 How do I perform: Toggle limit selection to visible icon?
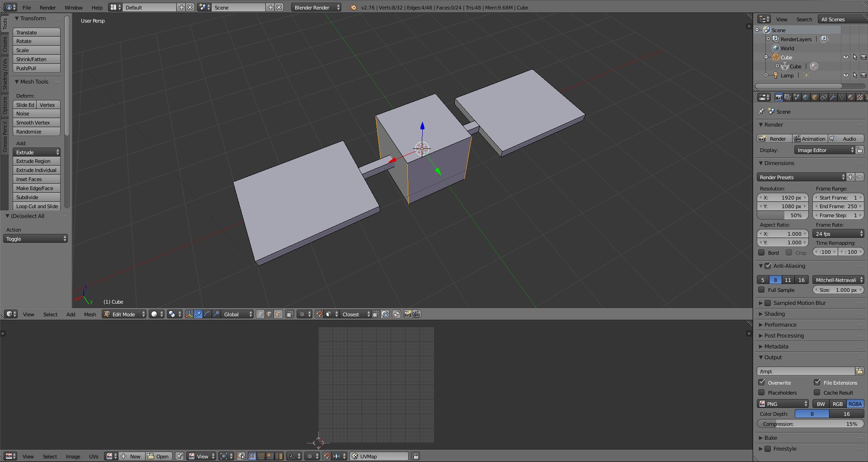tap(290, 314)
